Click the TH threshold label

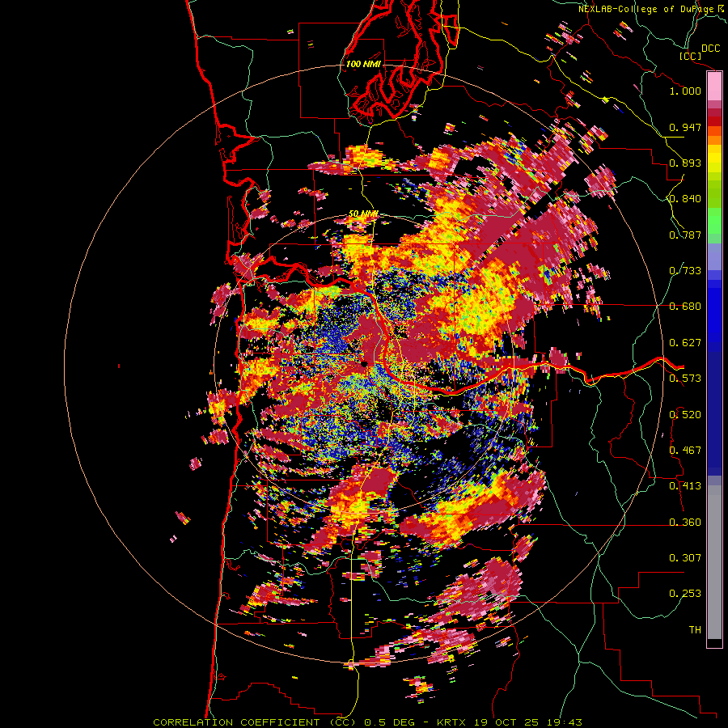click(x=695, y=630)
